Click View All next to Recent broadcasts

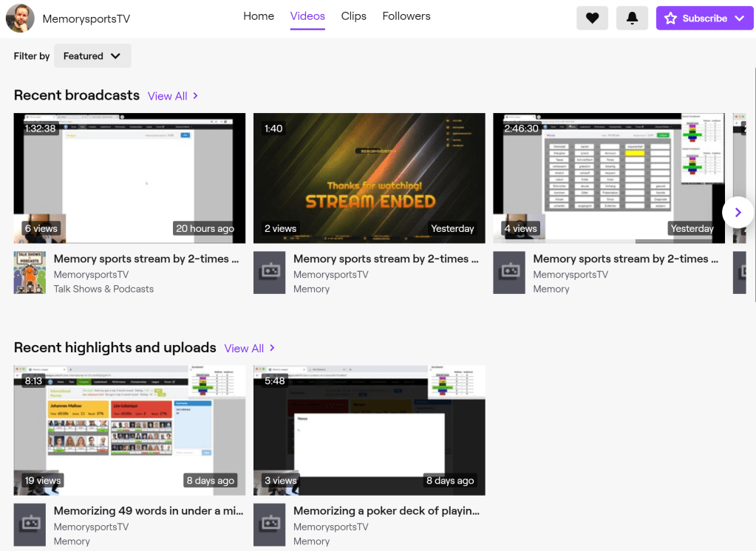tap(173, 96)
